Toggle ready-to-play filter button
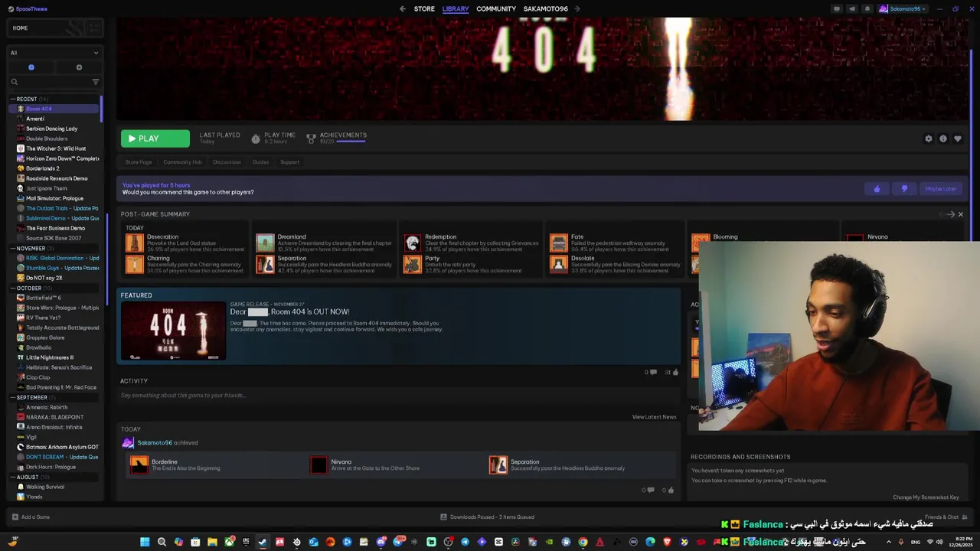Viewport: 980px width, 551px height. (x=79, y=67)
